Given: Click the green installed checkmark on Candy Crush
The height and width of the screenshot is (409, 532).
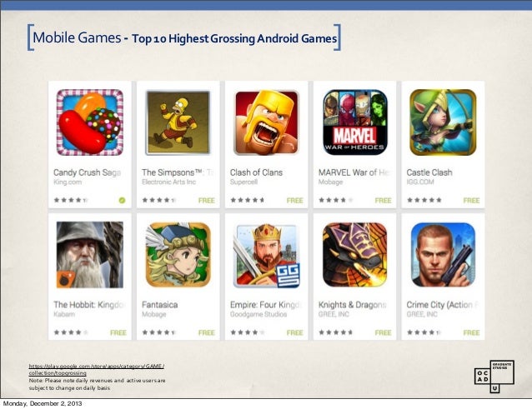Looking at the screenshot, I should tap(122, 200).
